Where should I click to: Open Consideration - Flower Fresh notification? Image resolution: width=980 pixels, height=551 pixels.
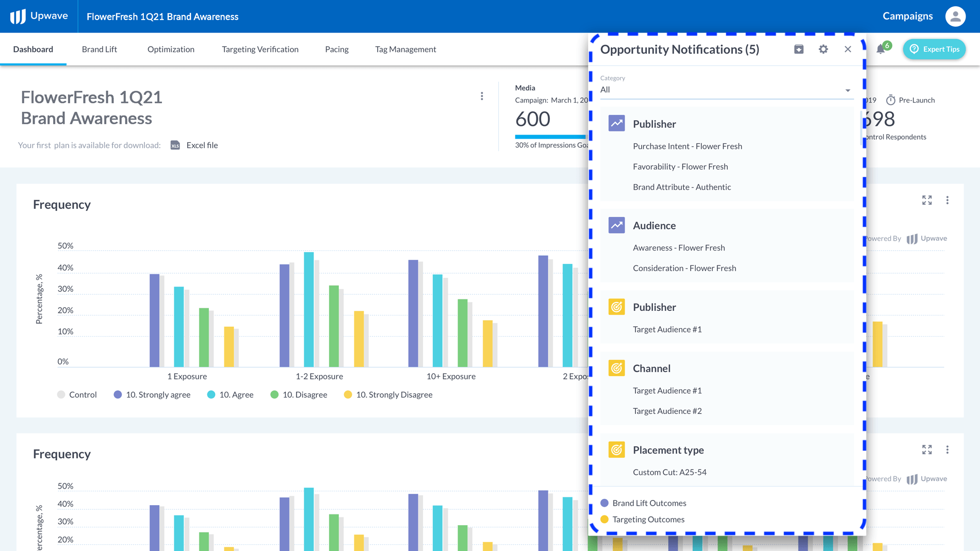[684, 269]
